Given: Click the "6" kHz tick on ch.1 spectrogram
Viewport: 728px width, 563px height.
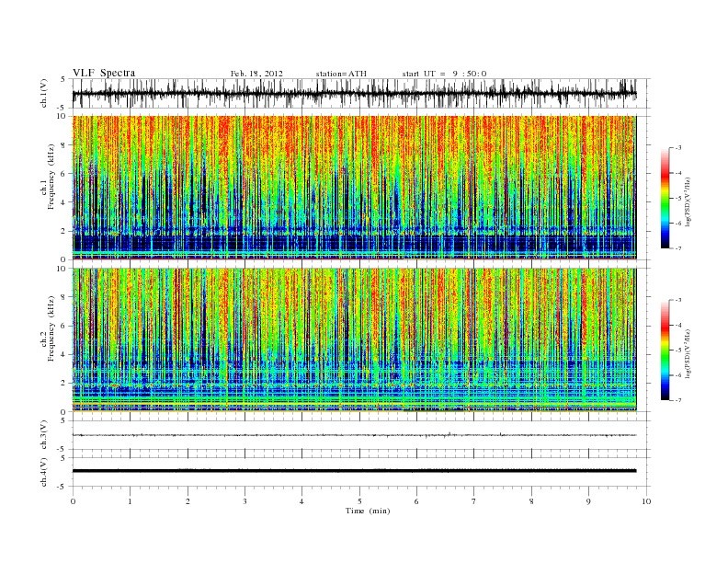Looking at the screenshot, I should click(x=64, y=173).
